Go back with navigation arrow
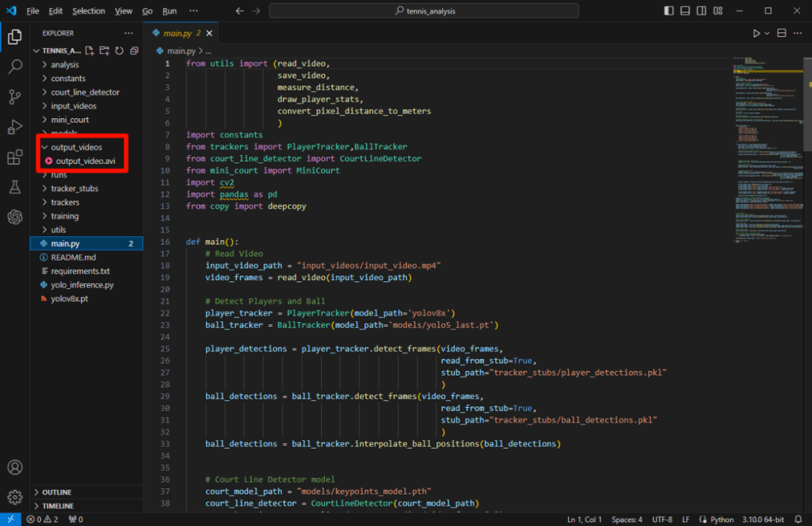 pos(239,11)
